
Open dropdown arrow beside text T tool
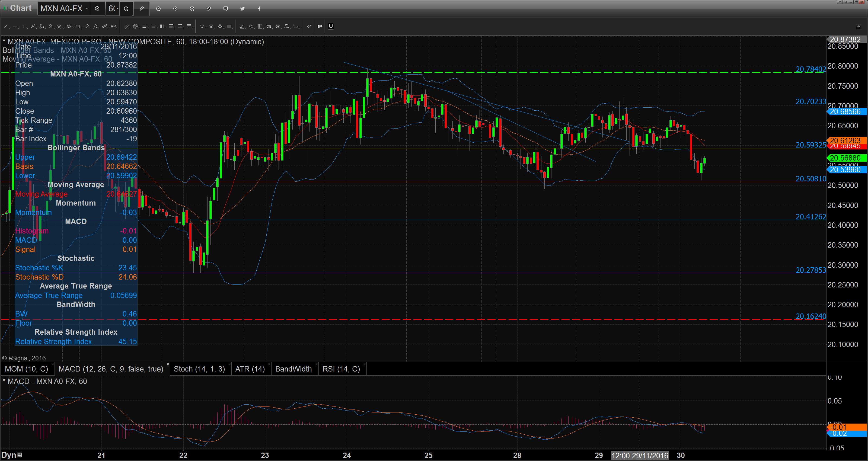click(x=206, y=28)
